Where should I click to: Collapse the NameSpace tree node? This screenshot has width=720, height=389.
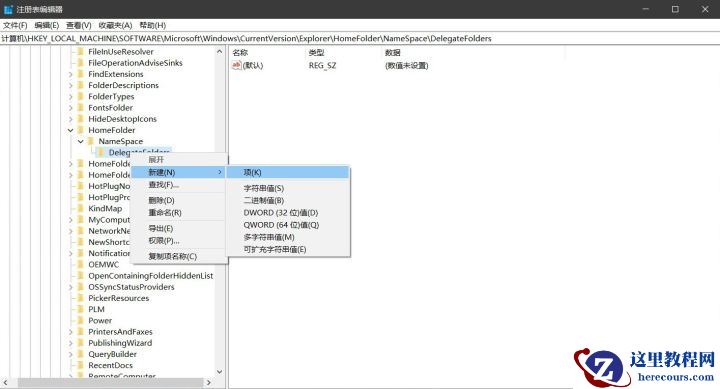coord(81,141)
